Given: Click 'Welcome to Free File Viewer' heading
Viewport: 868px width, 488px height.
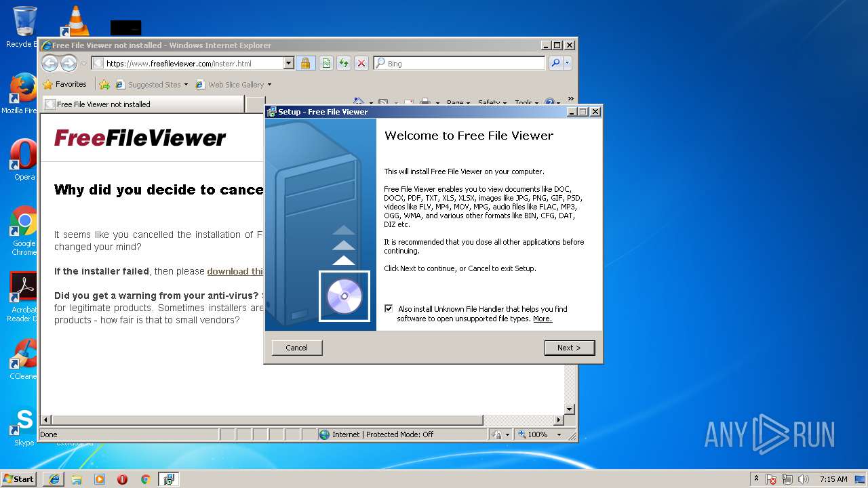Looking at the screenshot, I should 469,136.
